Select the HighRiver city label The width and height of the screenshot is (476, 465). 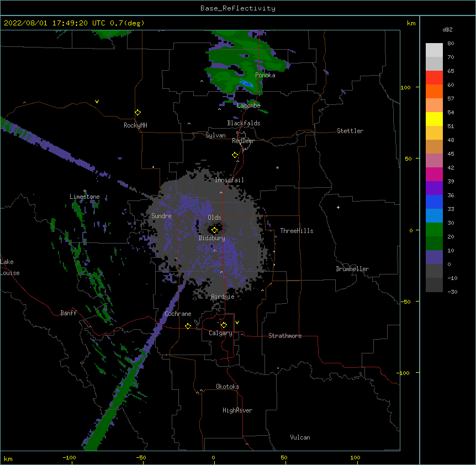tap(237, 410)
